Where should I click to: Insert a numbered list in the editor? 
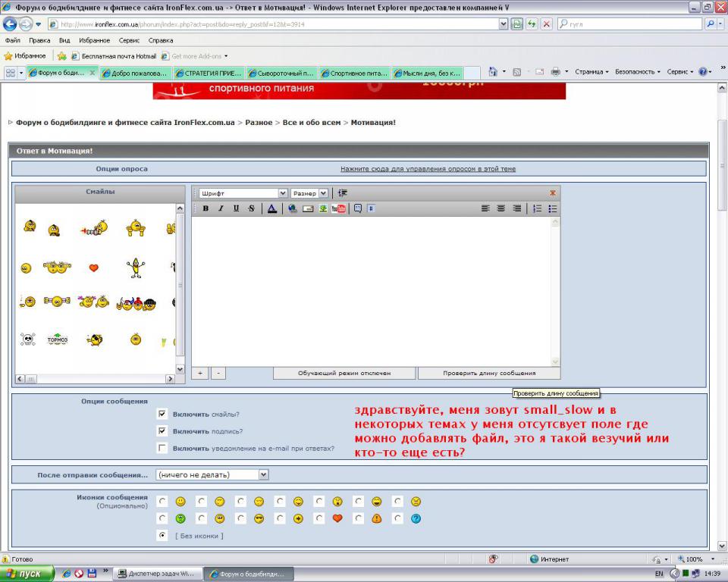[537, 208]
